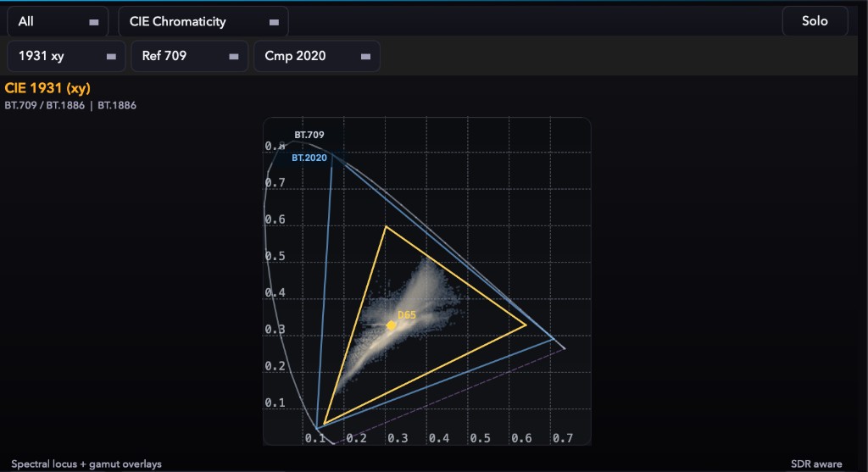Image resolution: width=868 pixels, height=472 pixels.
Task: Open the Ref 709 reference gamut dropdown
Action: click(189, 56)
